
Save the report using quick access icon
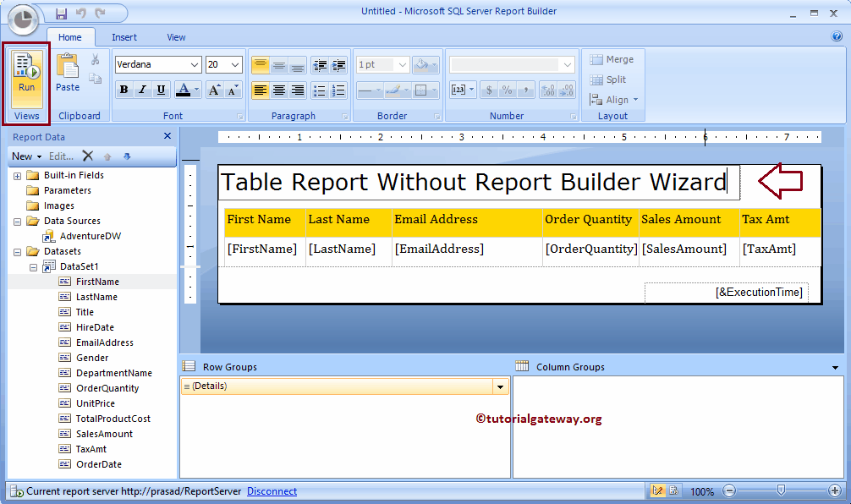(x=61, y=13)
